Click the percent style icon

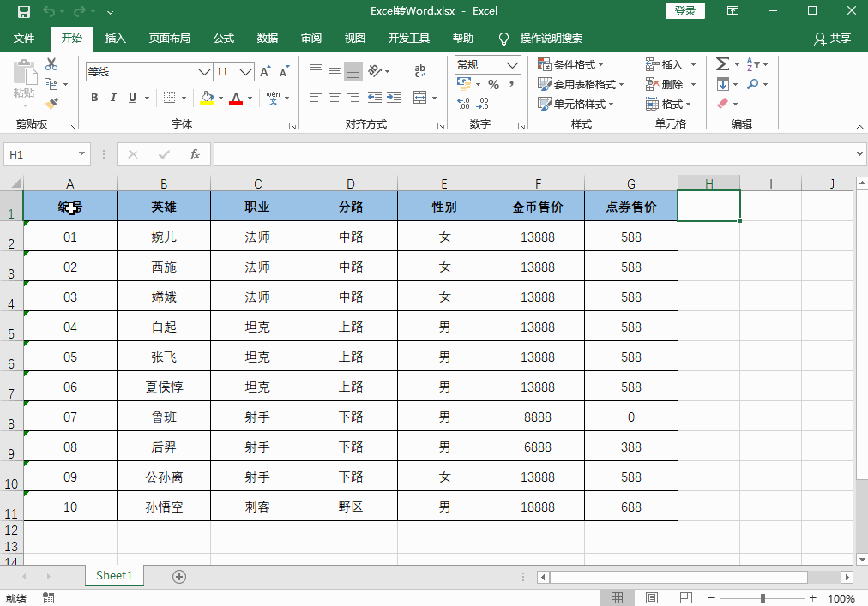click(493, 85)
